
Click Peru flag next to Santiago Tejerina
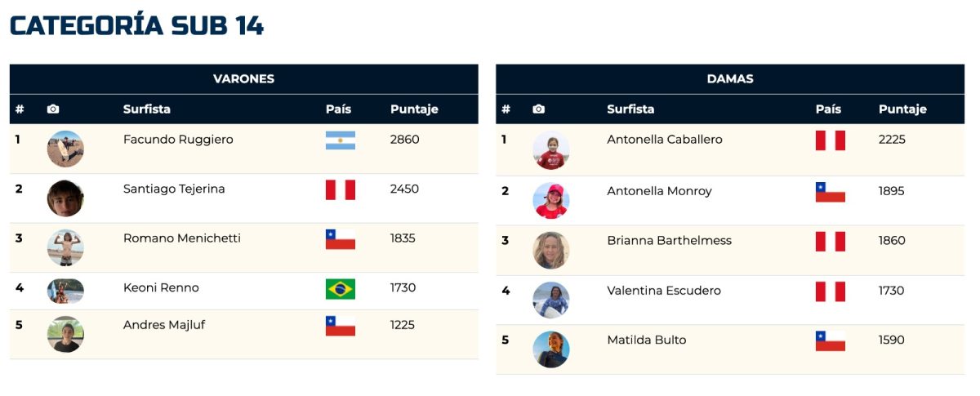click(x=341, y=190)
